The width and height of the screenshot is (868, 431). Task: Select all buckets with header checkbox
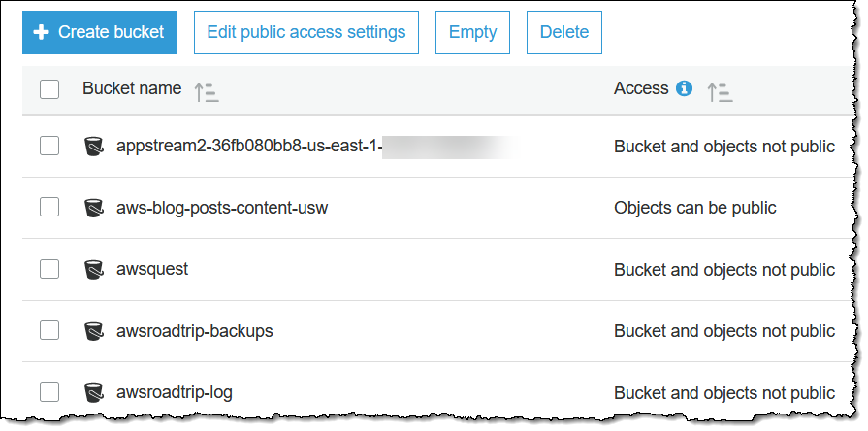49,89
